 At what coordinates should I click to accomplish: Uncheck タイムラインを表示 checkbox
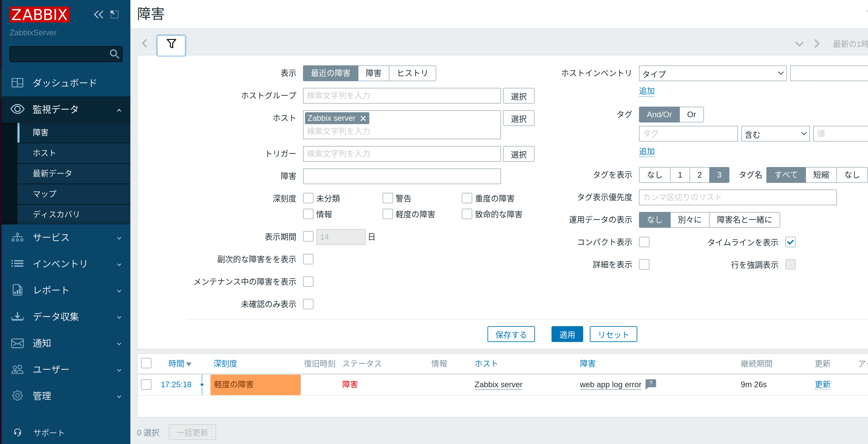tap(790, 242)
